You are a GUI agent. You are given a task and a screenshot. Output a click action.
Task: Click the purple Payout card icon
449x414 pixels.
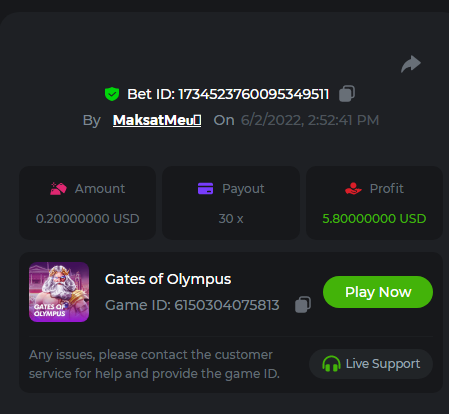click(205, 188)
